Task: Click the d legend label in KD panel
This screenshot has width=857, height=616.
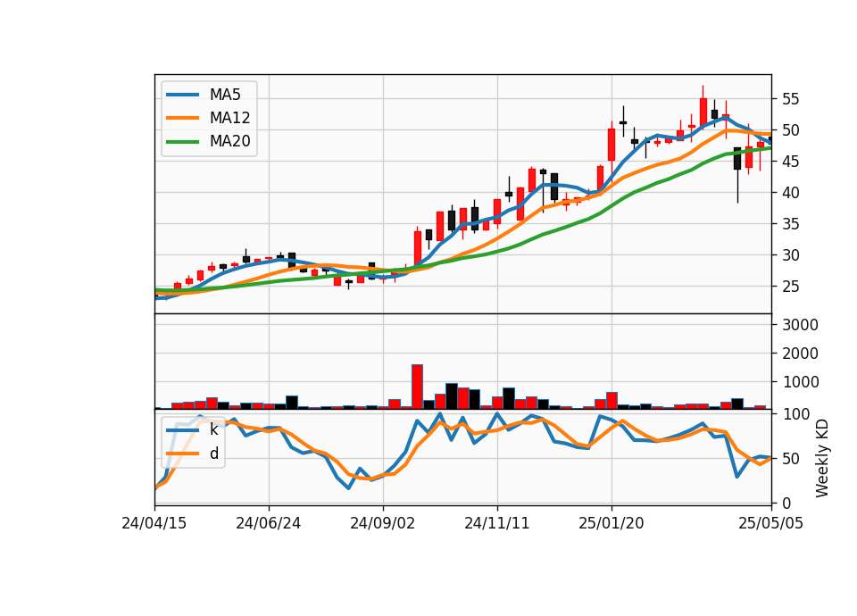Action: click(x=213, y=454)
